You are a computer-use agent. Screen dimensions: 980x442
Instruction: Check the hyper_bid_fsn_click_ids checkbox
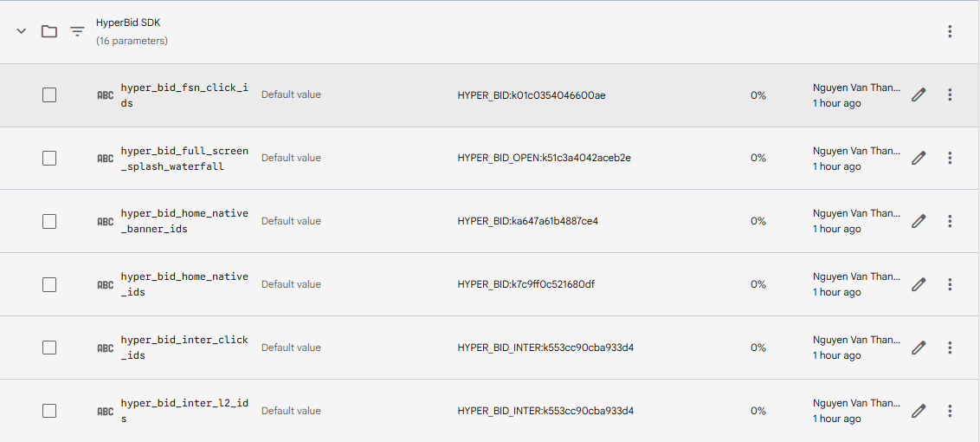click(49, 94)
